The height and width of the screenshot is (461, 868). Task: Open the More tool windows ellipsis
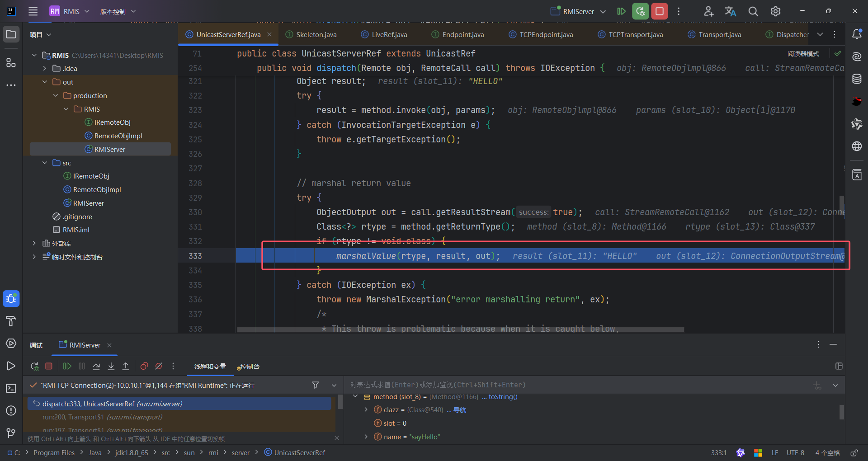point(11,85)
